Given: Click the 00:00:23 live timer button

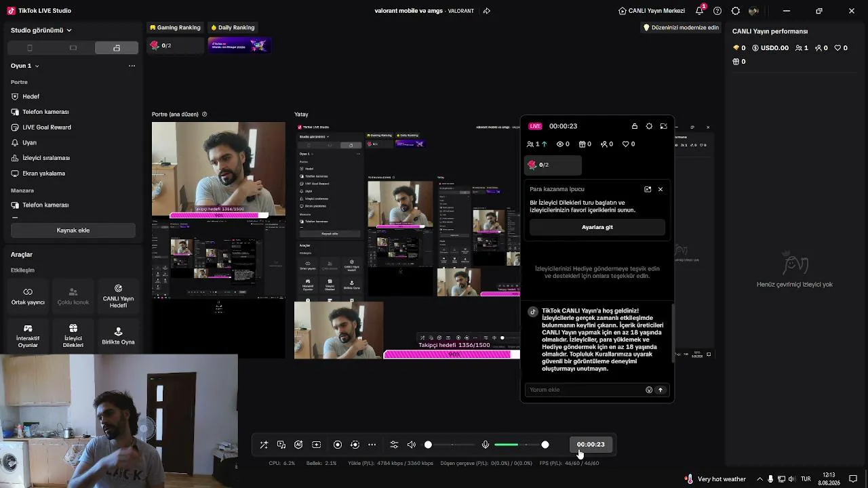Looking at the screenshot, I should pos(591,445).
